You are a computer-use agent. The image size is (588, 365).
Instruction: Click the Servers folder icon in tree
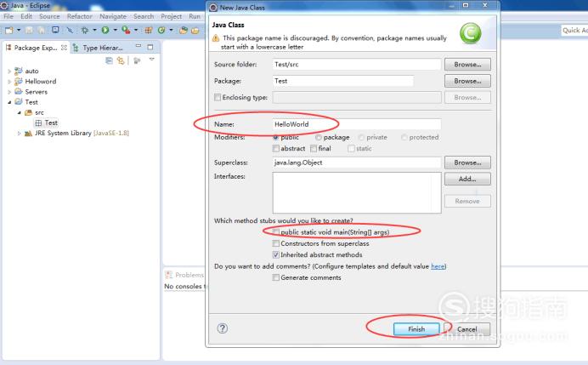pyautogui.click(x=19, y=91)
